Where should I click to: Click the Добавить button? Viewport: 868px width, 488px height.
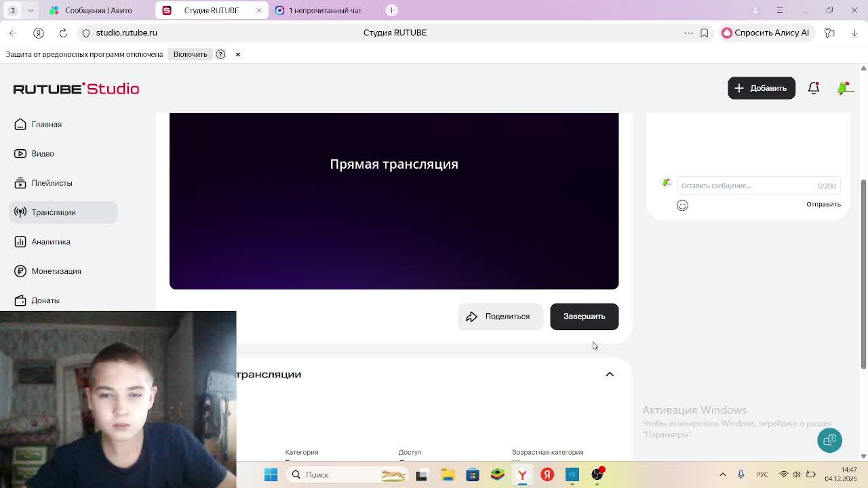761,88
